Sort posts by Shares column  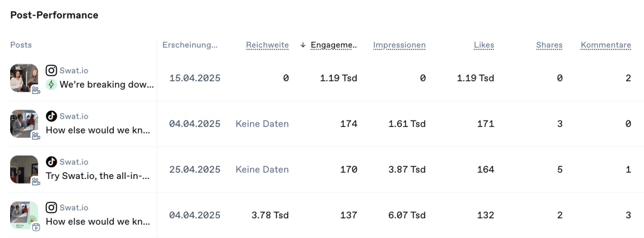[549, 45]
